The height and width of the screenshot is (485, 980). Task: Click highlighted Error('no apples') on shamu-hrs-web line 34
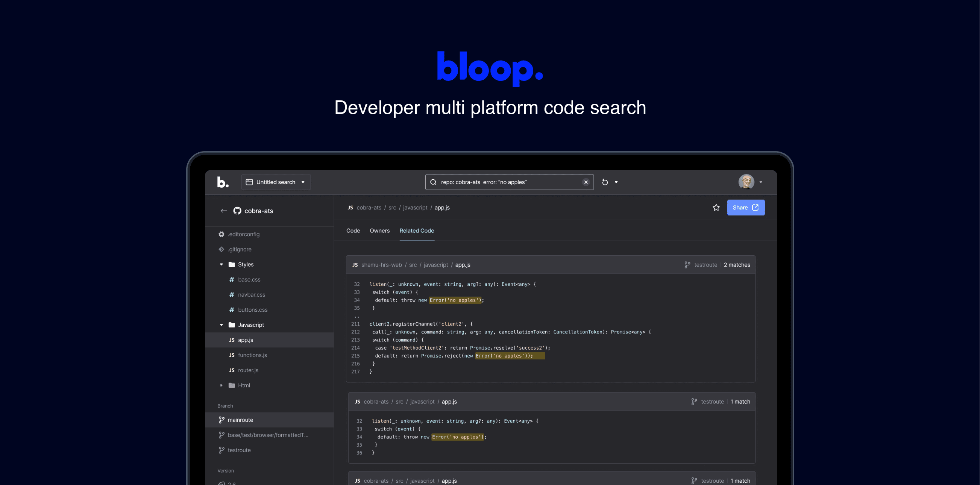tap(455, 300)
